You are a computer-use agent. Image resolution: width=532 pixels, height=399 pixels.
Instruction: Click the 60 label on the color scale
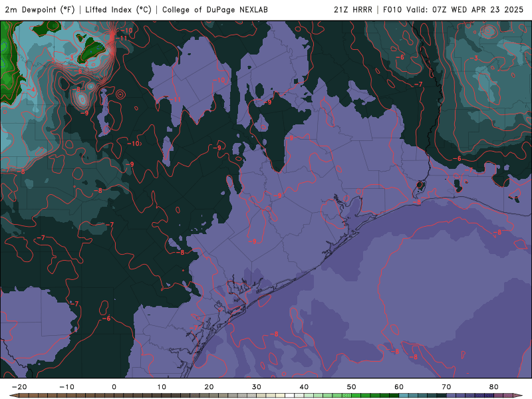[x=399, y=387]
